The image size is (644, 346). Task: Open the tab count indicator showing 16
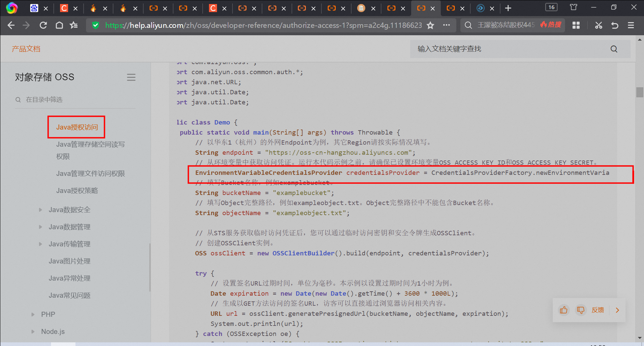click(551, 7)
